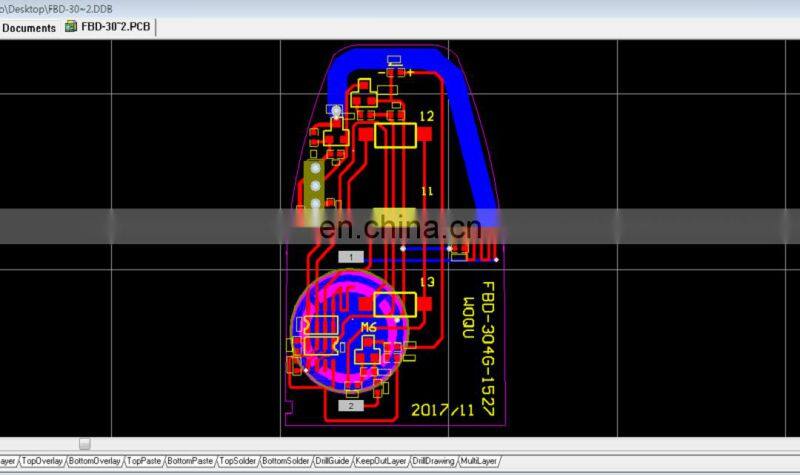Choose the DrillGuide layer tab

click(x=333, y=461)
